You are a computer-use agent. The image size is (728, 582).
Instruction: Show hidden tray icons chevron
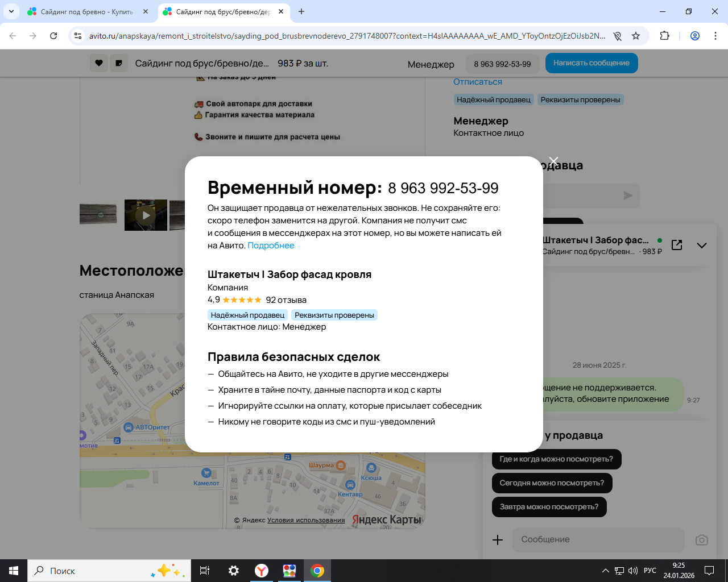pyautogui.click(x=606, y=571)
